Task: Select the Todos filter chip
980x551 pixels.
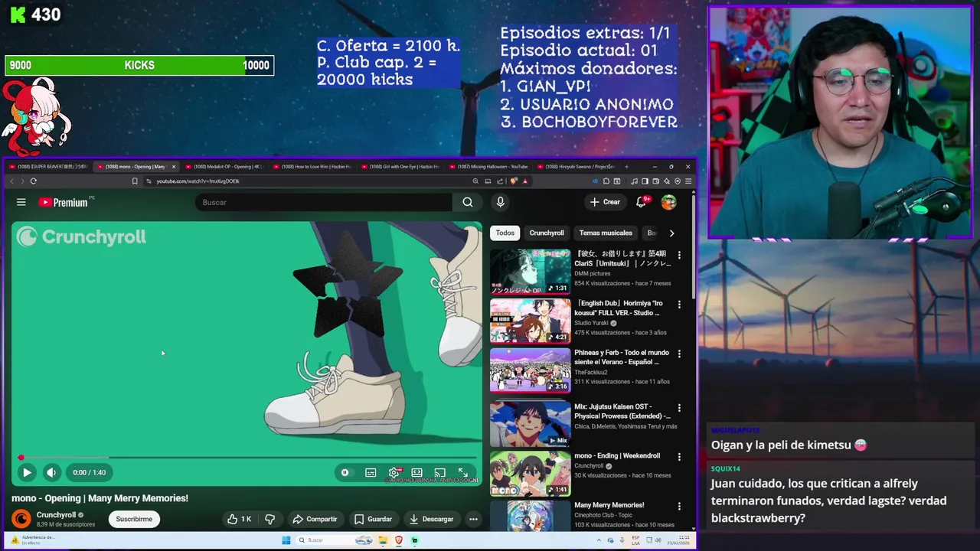Action: [x=505, y=233]
